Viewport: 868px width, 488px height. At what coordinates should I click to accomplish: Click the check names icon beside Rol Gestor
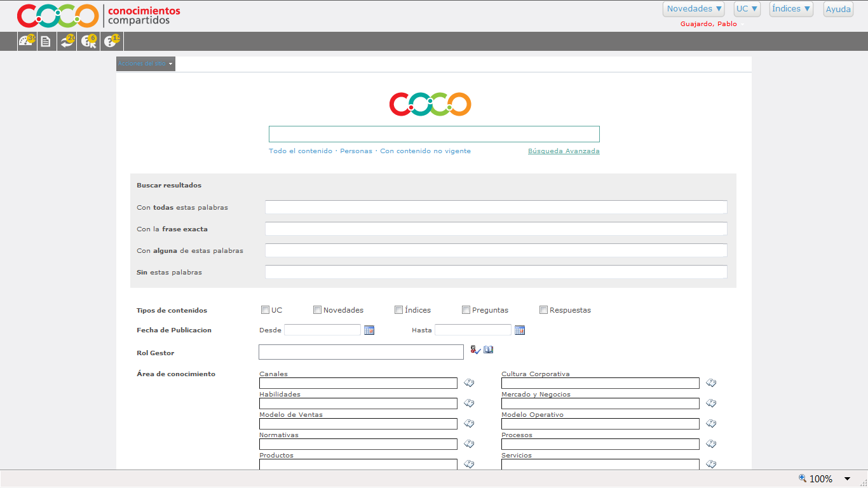(x=475, y=349)
